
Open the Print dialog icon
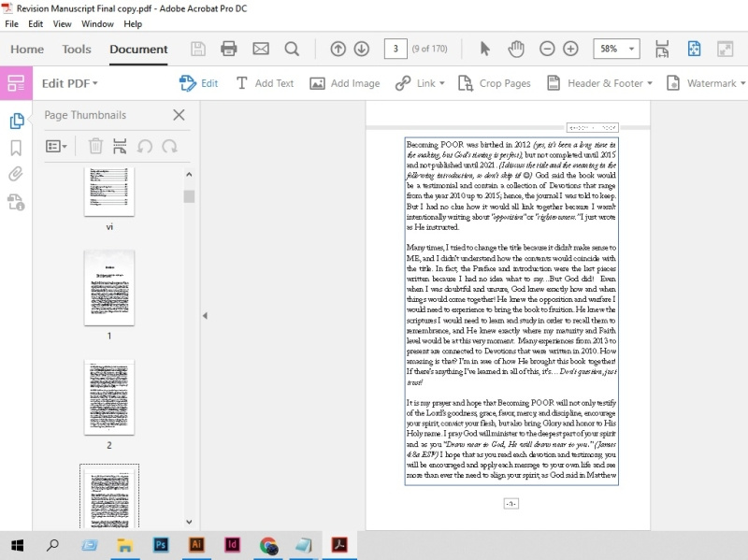pyautogui.click(x=229, y=49)
